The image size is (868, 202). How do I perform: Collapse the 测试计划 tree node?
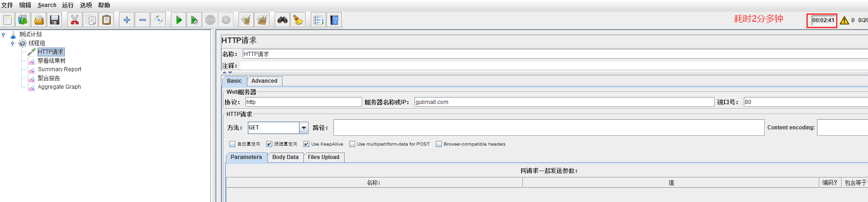[4, 35]
